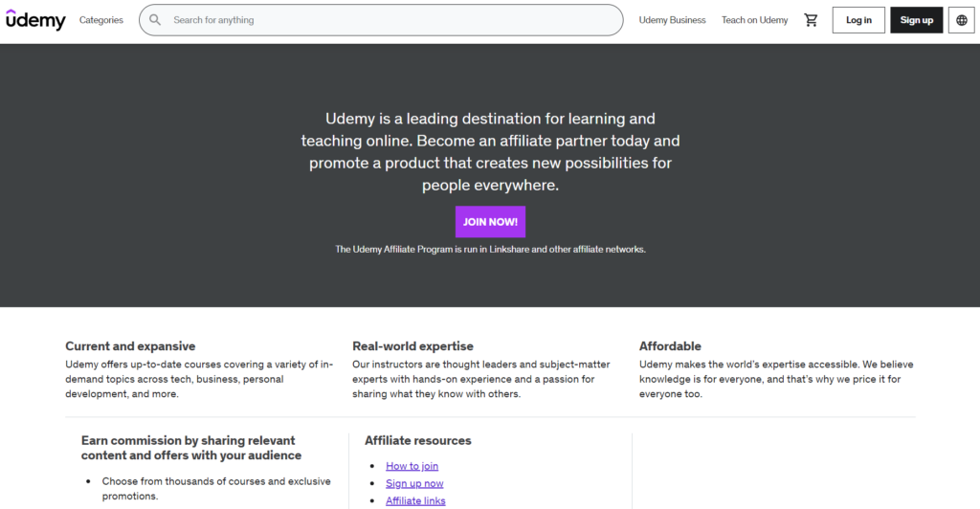
Task: Click the "Affordable" heading
Action: [670, 346]
